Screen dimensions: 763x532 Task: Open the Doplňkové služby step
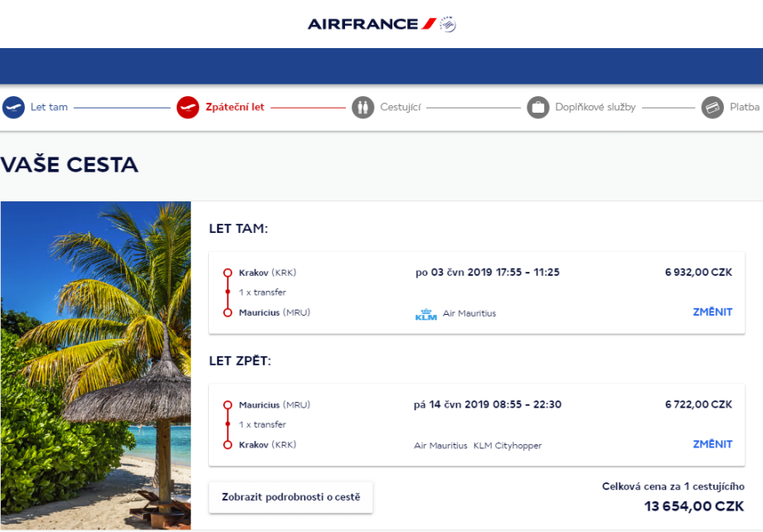pyautogui.click(x=595, y=108)
